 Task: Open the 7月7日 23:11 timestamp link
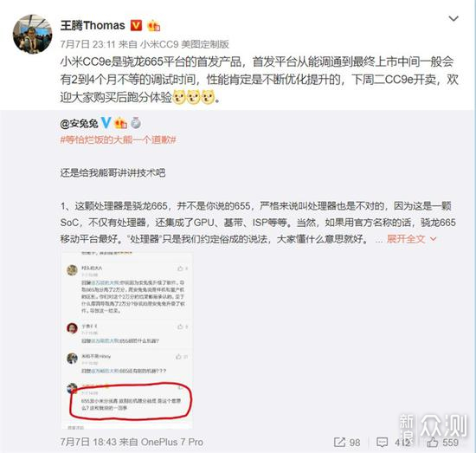87,44
